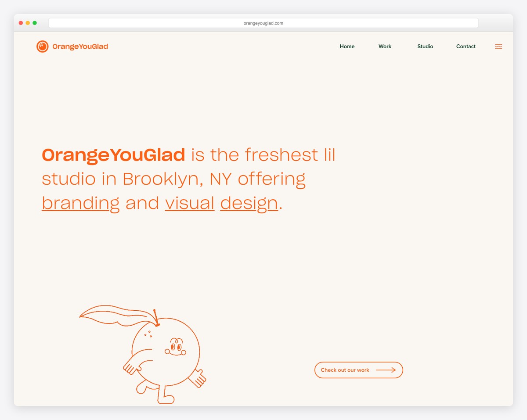Viewport: 527px width, 420px height.
Task: Click the arrow icon inside the work button
Action: (x=386, y=370)
